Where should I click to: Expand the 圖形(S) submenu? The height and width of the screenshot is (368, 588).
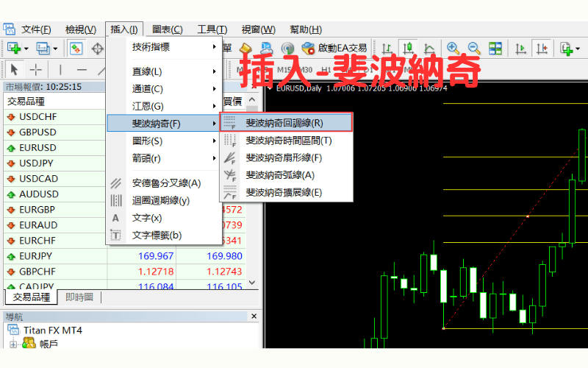[x=164, y=141]
